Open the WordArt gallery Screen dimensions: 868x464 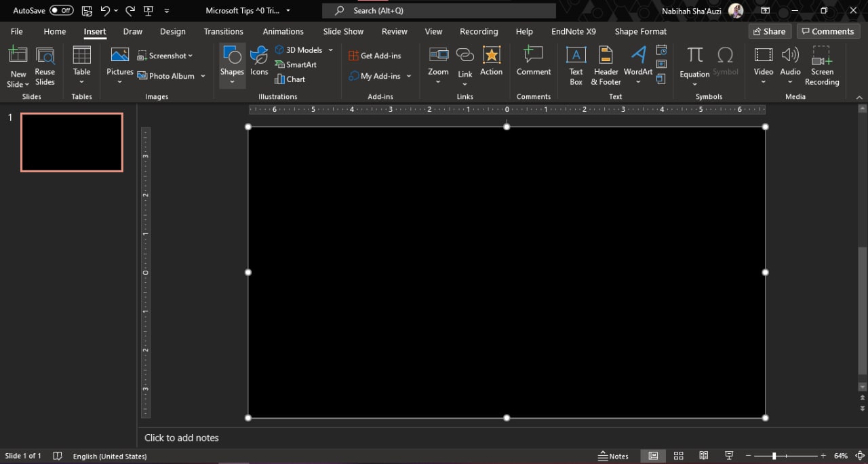point(638,66)
